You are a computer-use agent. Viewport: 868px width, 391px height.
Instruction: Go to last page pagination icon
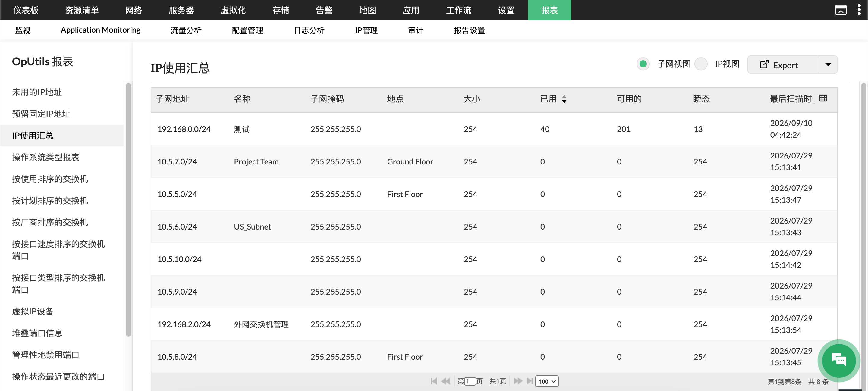point(529,381)
